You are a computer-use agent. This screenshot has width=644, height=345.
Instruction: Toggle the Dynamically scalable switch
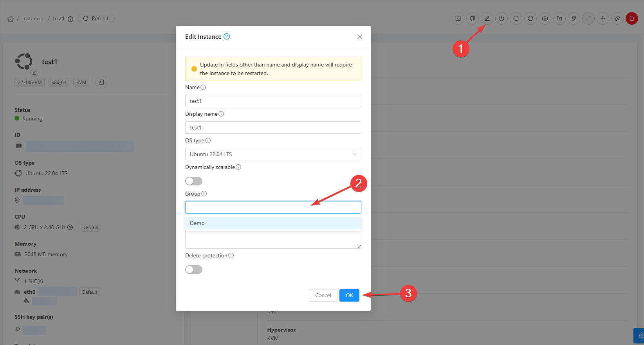(x=194, y=181)
